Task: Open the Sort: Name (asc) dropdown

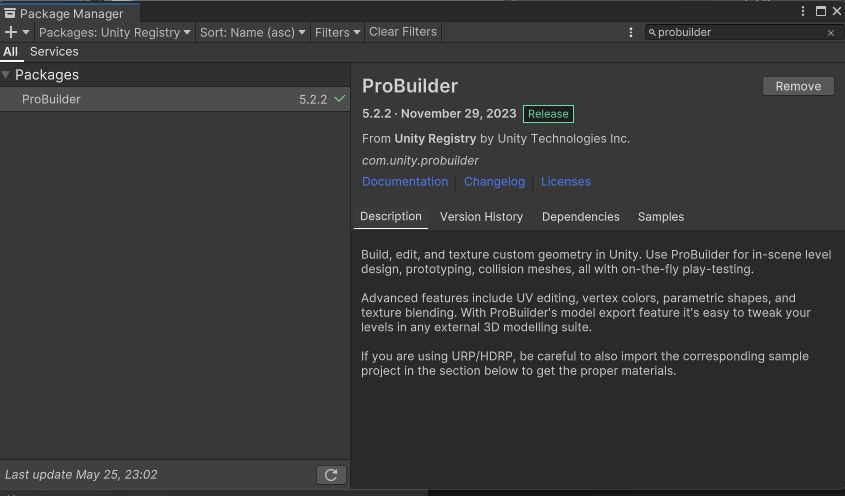Action: (x=253, y=32)
